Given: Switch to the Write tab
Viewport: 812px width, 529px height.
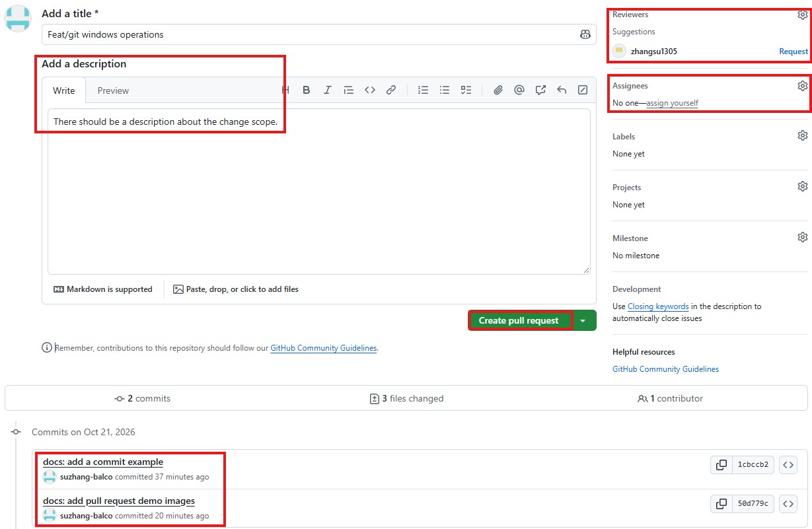Looking at the screenshot, I should [x=64, y=90].
